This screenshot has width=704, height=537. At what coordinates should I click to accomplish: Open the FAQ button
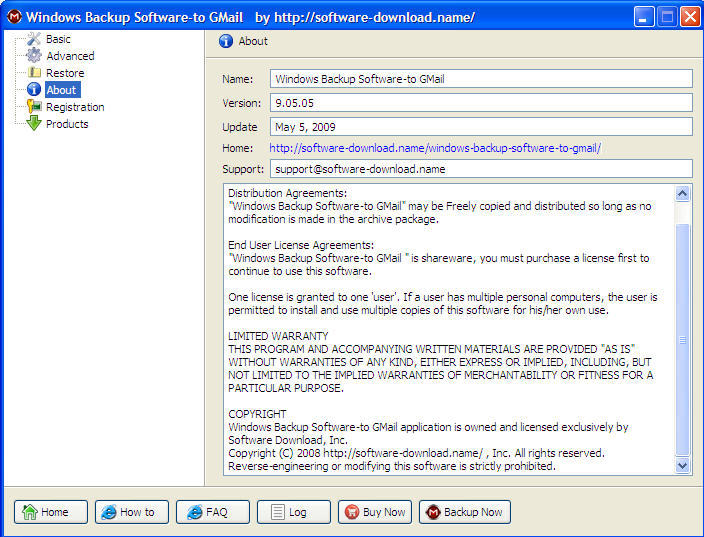click(x=213, y=512)
